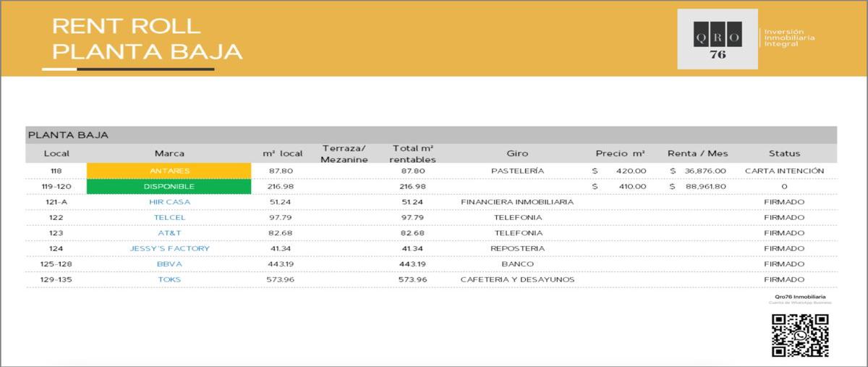Viewport: 868px width, 367px height.
Task: Click the 420.00 price value
Action: [x=631, y=171]
